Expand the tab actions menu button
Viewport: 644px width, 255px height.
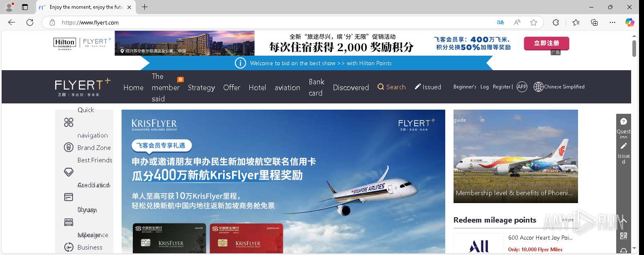point(25,7)
